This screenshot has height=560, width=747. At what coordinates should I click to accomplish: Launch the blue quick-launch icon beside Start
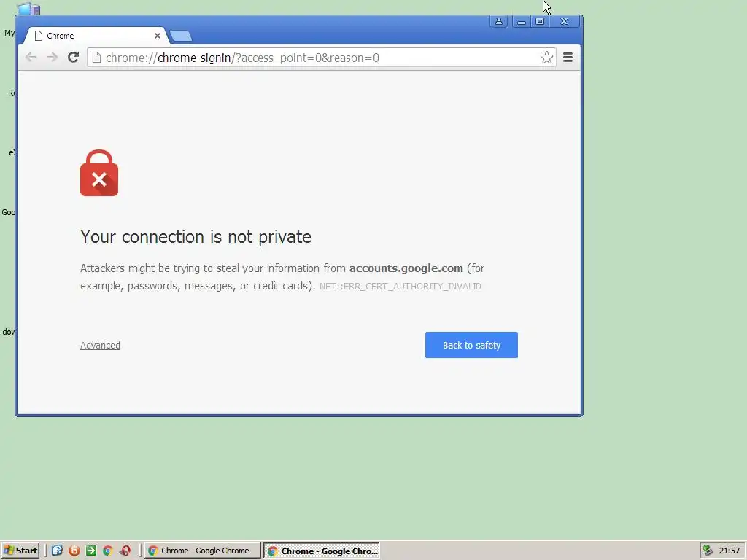tap(57, 551)
